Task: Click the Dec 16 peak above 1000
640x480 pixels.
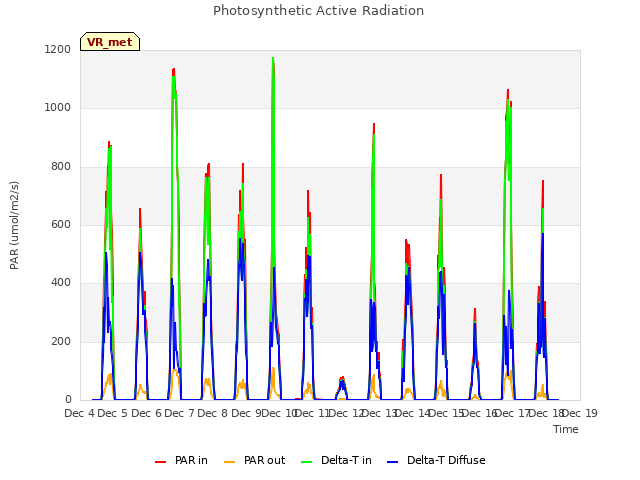Action: 508,92
